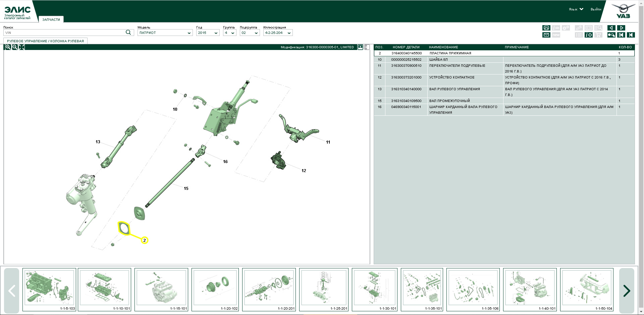Click the print icon in the toolbar
The height and width of the screenshot is (315, 644).
coord(546,28)
